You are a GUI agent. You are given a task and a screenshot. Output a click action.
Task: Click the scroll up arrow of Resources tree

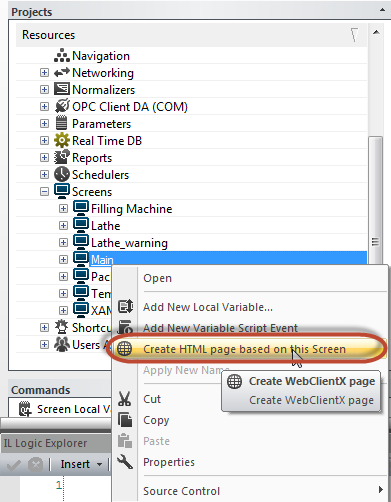coord(376,32)
